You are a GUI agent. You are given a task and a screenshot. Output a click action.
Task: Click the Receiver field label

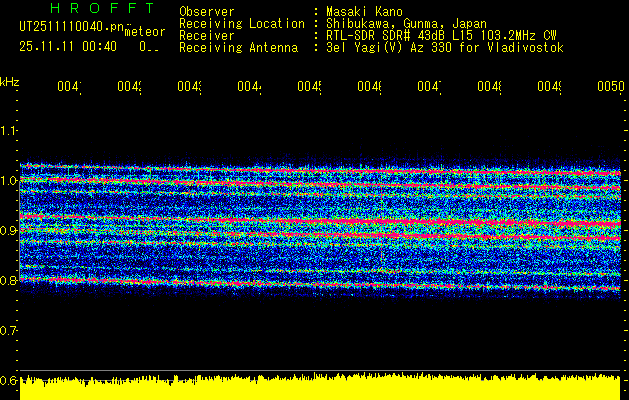(207, 36)
